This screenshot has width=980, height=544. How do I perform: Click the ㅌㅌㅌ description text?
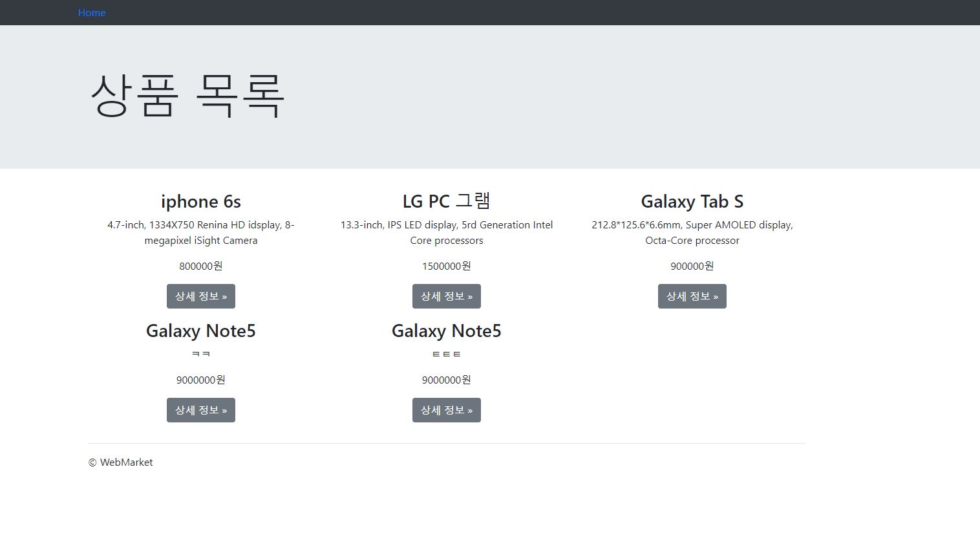[x=447, y=354]
